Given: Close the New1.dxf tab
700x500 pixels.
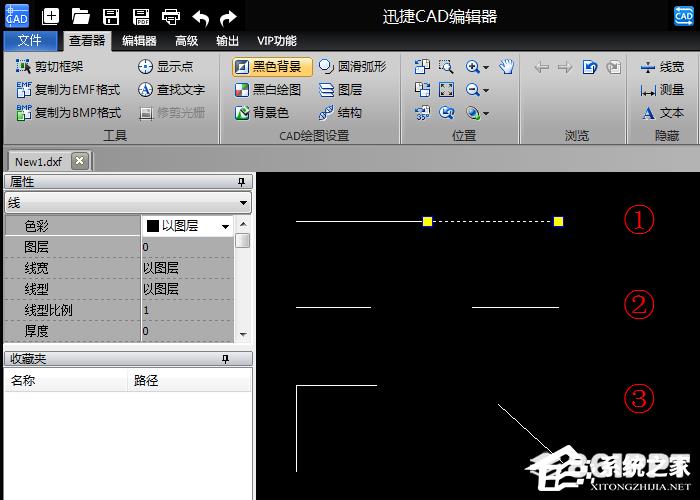Looking at the screenshot, I should pos(79,161).
